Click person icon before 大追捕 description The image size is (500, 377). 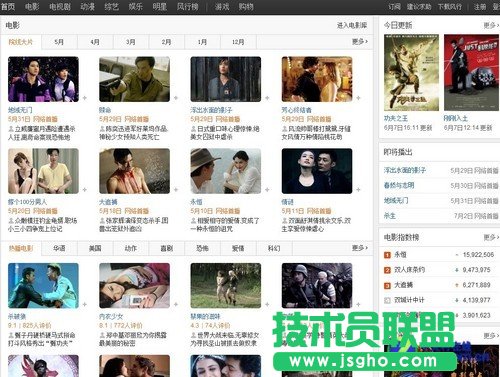click(x=102, y=220)
